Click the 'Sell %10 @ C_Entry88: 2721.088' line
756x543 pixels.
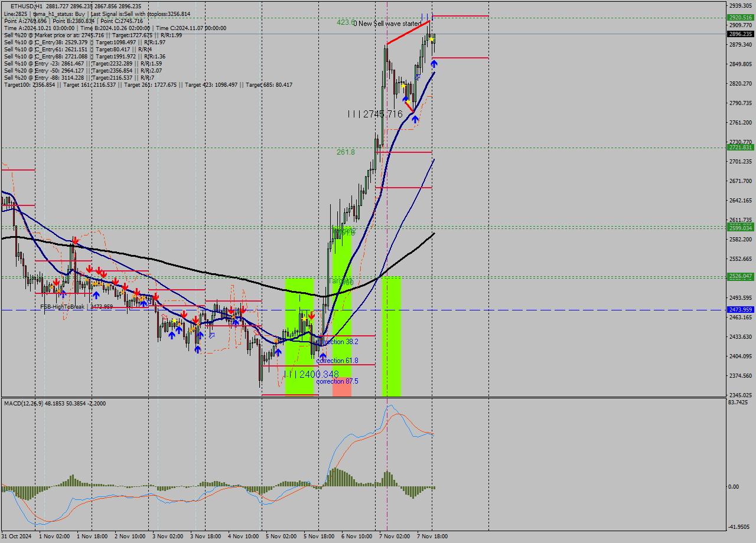(x=84, y=56)
